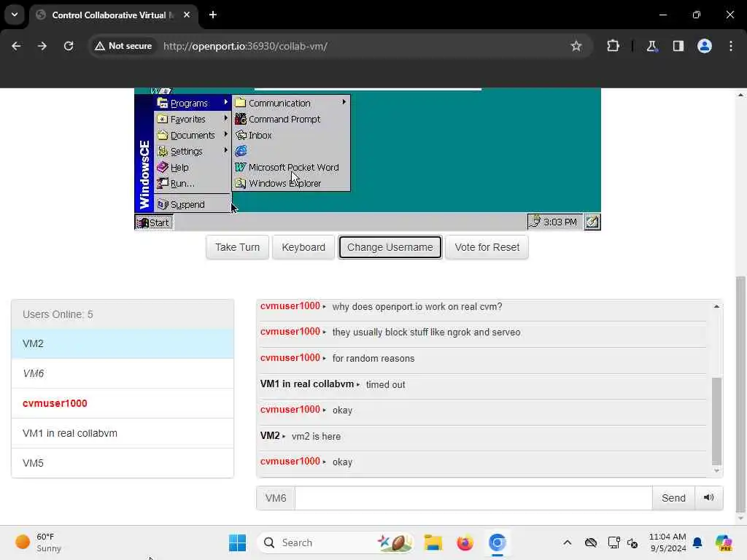Open Copilot preview icon on taskbar
The height and width of the screenshot is (560, 747).
coord(724,542)
